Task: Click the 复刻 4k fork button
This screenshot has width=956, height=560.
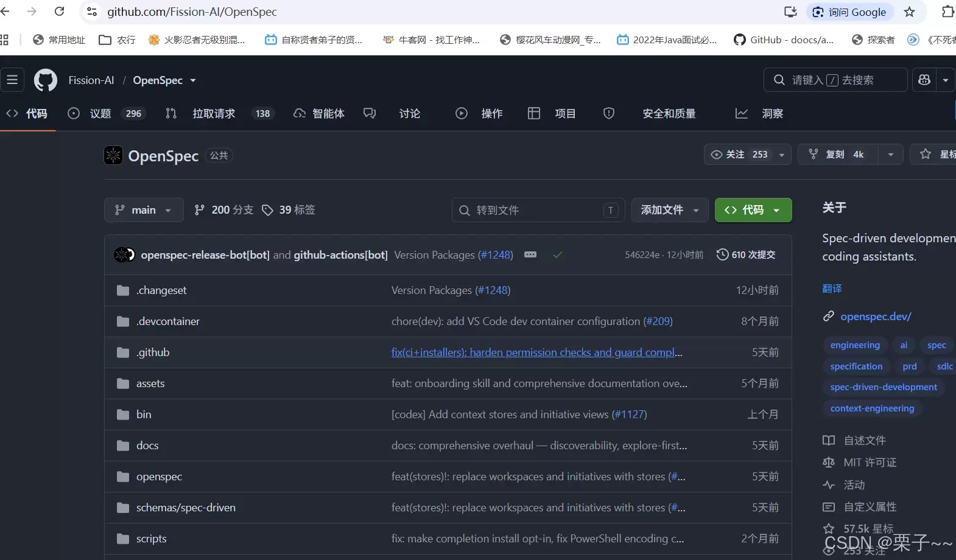Action: 838,155
